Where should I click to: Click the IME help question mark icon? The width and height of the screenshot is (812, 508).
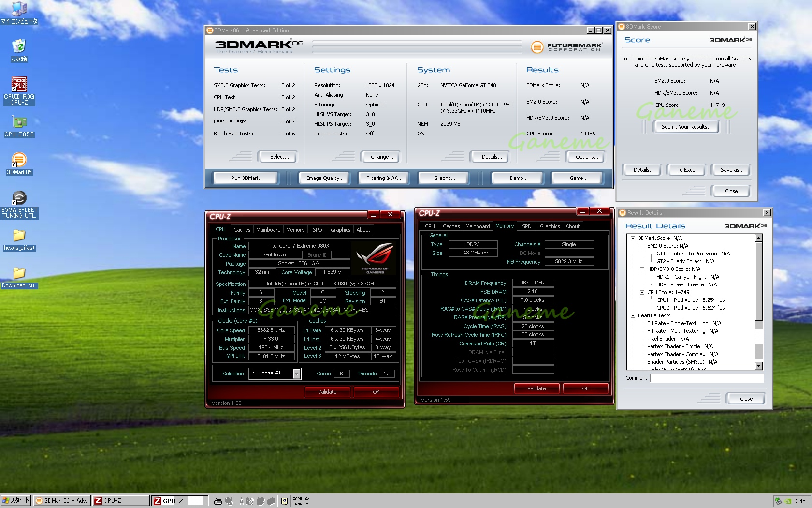pyautogui.click(x=284, y=501)
